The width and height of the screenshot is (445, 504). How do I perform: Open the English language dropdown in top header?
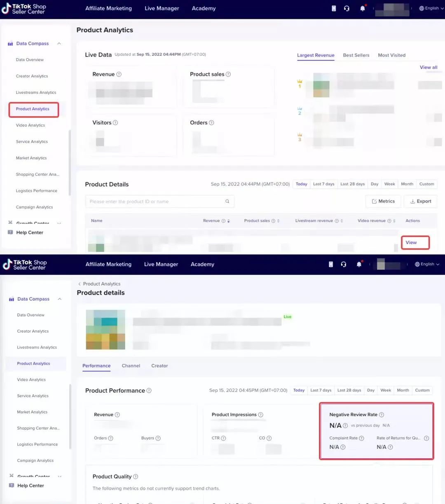point(429,8)
